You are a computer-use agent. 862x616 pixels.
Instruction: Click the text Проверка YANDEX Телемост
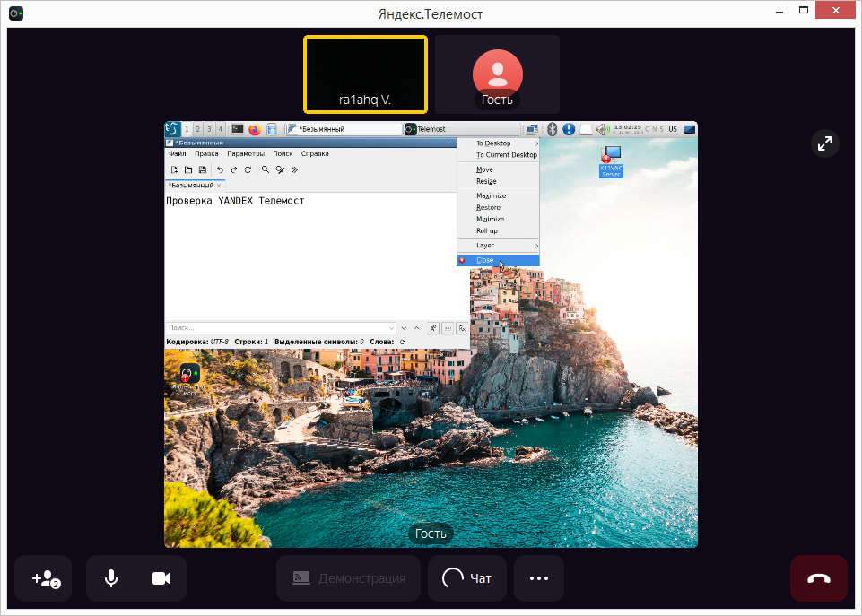point(235,201)
